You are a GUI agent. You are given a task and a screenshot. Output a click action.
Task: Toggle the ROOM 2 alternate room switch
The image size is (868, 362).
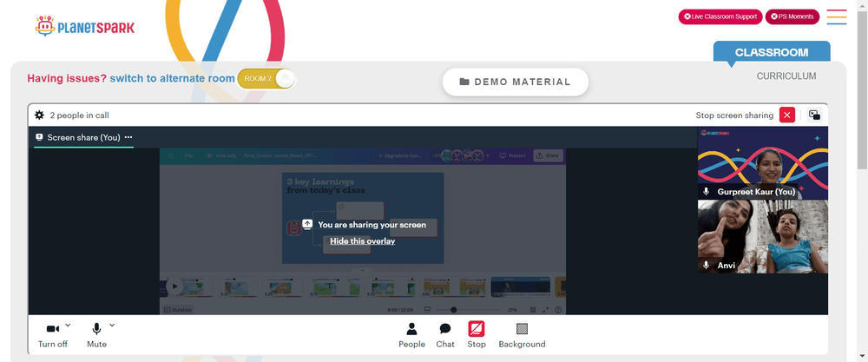click(x=266, y=79)
